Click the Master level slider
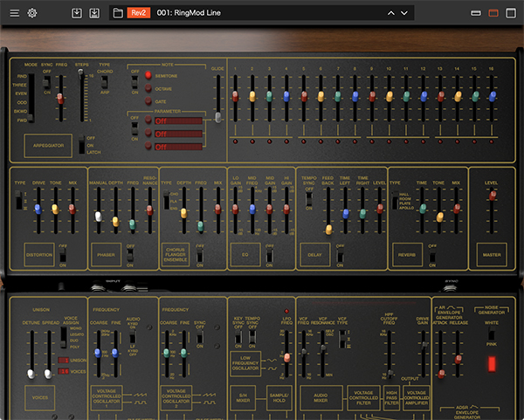The height and width of the screenshot is (420, 524). 493,196
